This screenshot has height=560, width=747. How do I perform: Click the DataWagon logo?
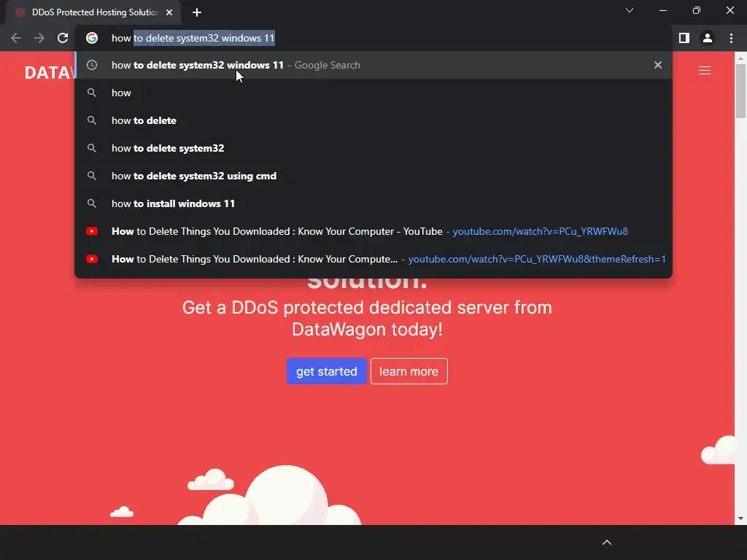[50, 72]
